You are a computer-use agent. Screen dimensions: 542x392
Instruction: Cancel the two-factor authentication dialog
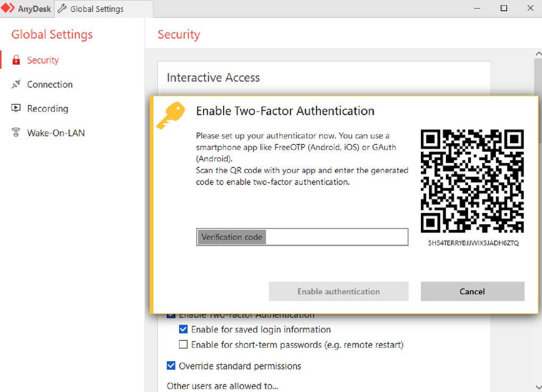472,291
